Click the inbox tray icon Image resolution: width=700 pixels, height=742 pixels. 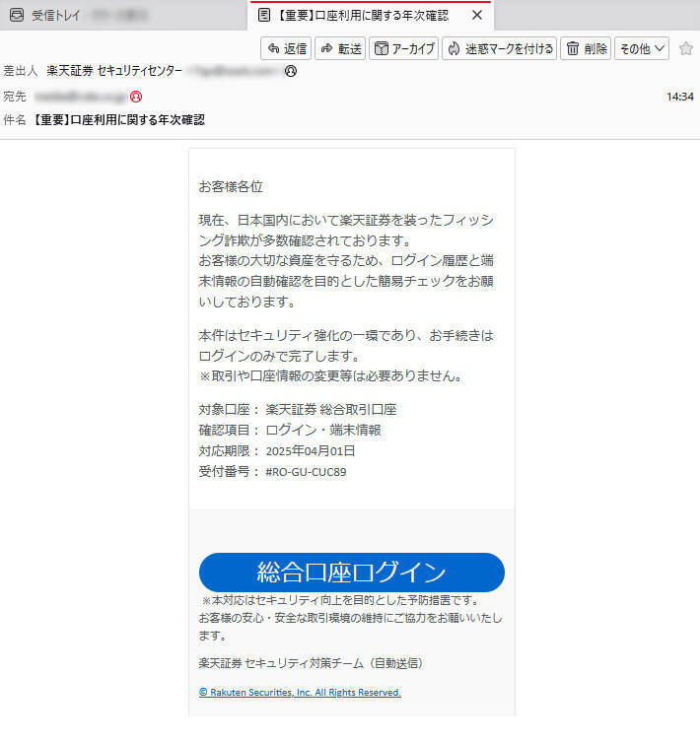tap(17, 15)
